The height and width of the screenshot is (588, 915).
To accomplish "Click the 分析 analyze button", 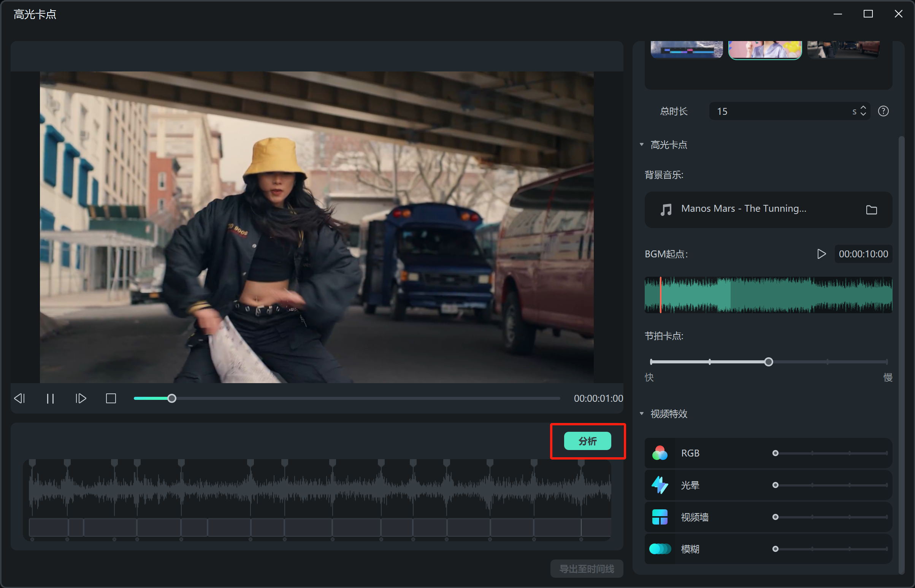I will click(x=587, y=441).
